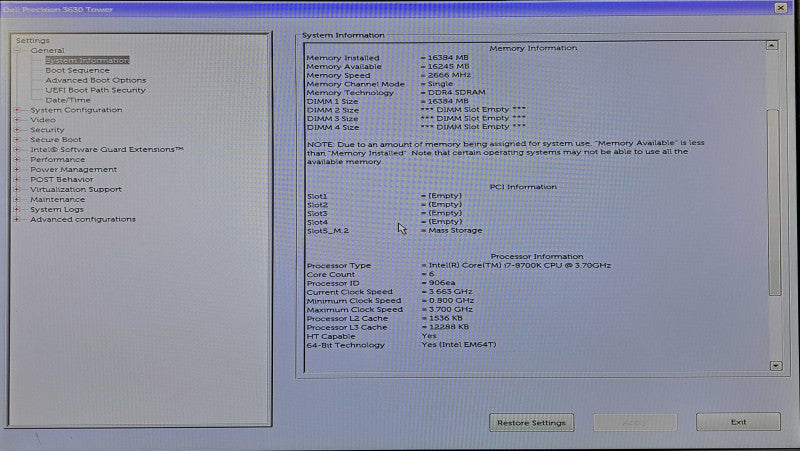The width and height of the screenshot is (800, 451).
Task: Click the Memory Installed value 16384 MB
Action: [447, 58]
